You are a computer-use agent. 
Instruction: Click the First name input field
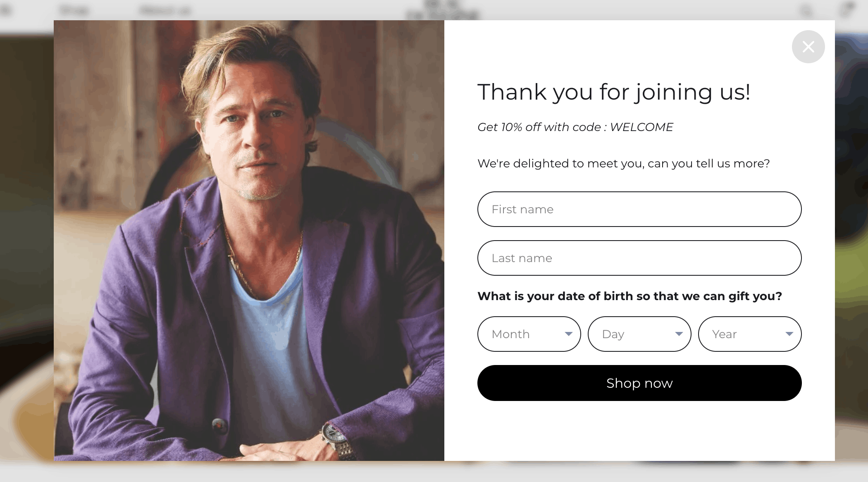coord(639,209)
